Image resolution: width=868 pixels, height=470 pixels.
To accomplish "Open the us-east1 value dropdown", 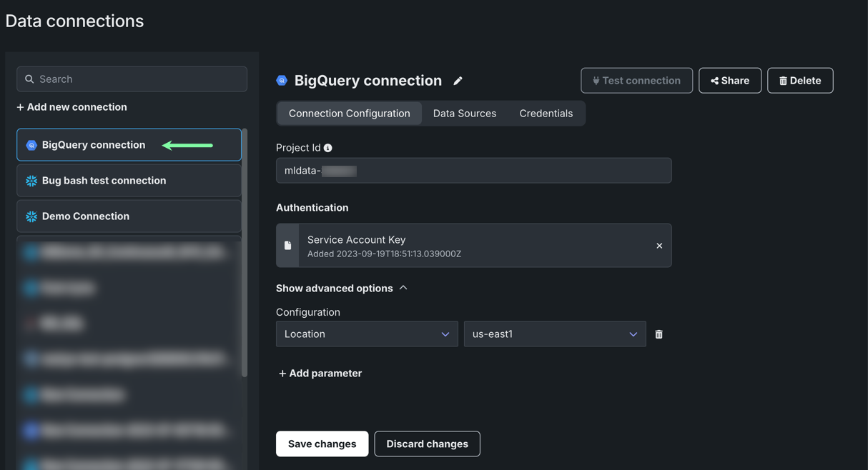I will pos(554,334).
